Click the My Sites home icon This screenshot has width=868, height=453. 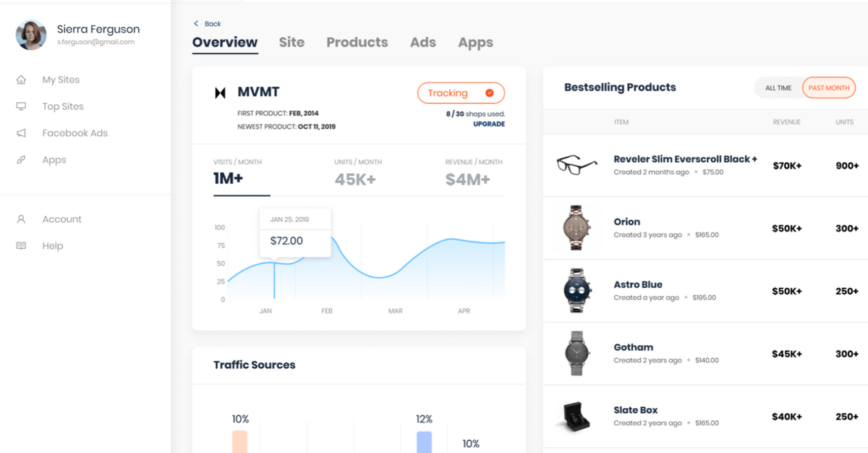tap(21, 80)
